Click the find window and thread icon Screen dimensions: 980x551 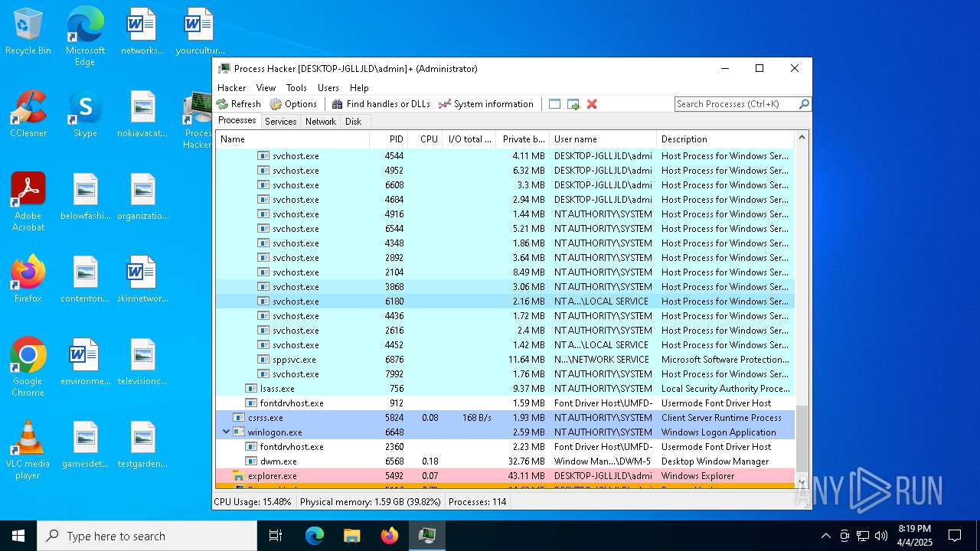[x=573, y=104]
